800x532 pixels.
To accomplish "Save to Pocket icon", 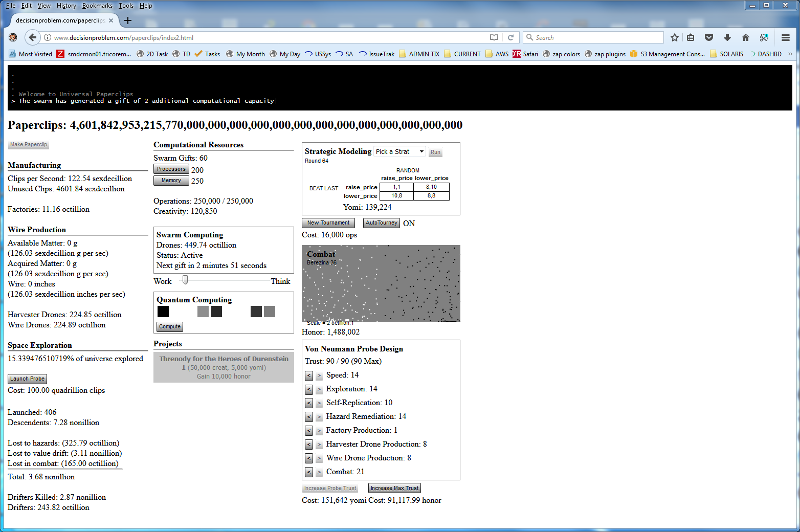I will pos(709,37).
